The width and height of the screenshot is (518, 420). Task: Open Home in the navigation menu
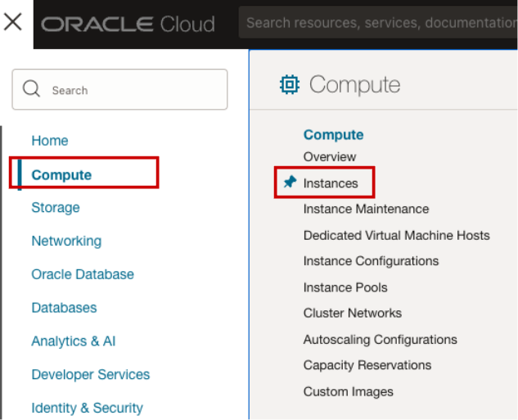pyautogui.click(x=50, y=141)
